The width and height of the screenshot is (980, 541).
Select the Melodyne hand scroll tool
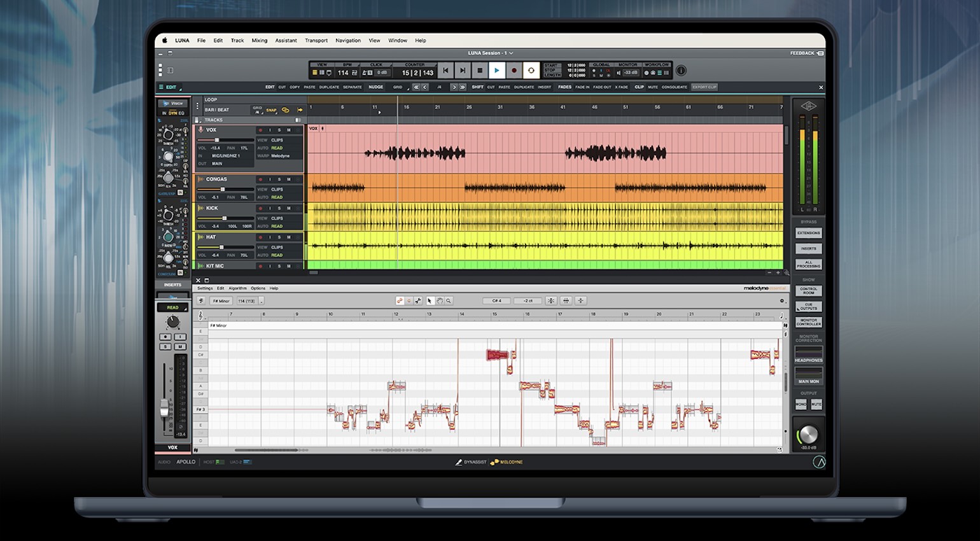pos(439,301)
